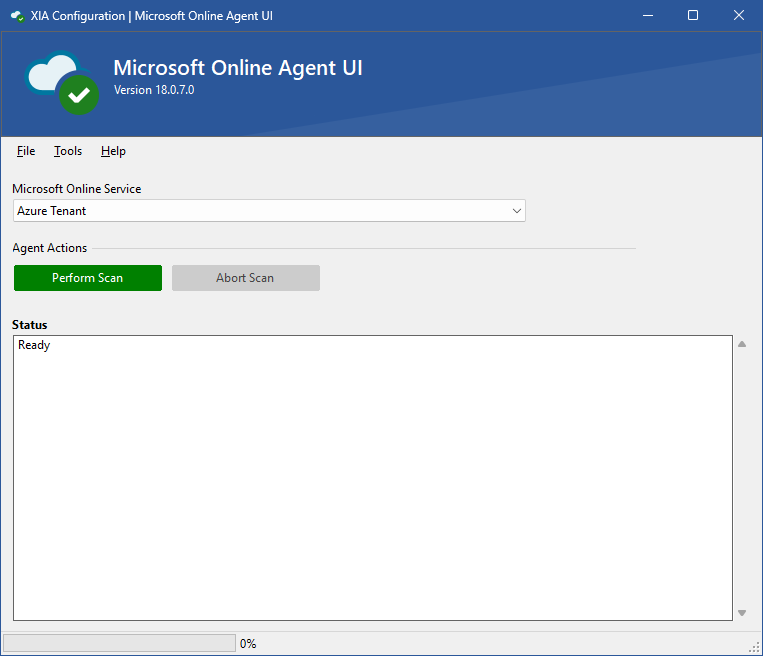Open the File menu
This screenshot has height=656, width=763.
tap(26, 151)
